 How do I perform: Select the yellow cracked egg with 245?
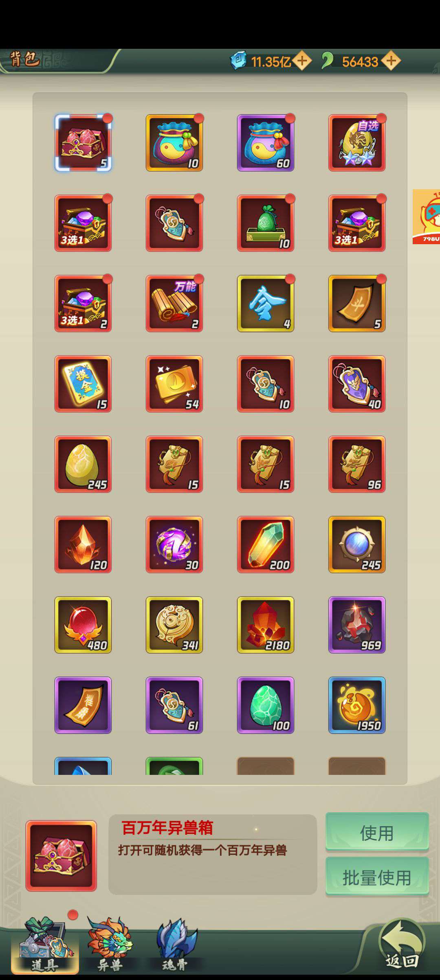coord(83,464)
